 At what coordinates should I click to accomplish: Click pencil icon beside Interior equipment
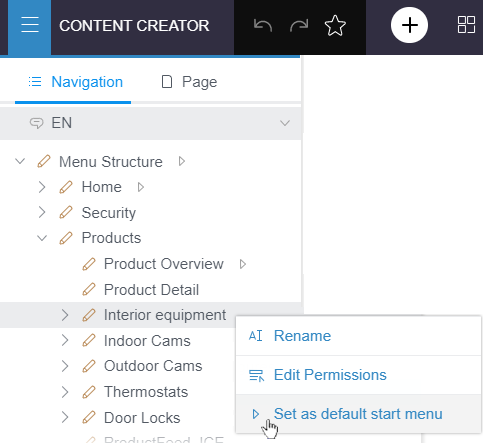click(89, 315)
